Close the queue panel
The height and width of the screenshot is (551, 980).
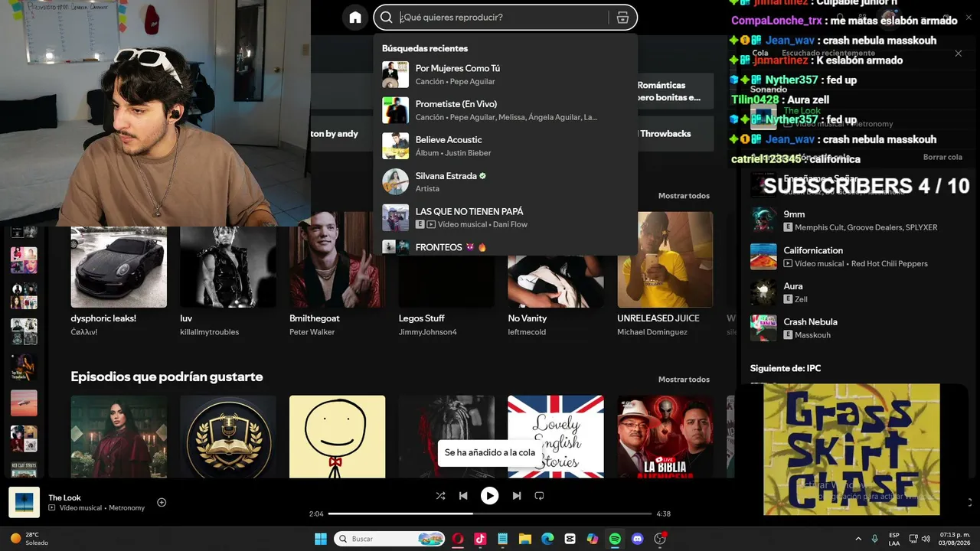click(958, 54)
